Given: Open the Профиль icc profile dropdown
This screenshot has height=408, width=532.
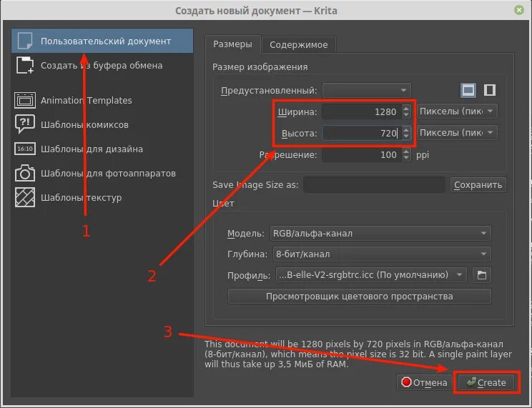Looking at the screenshot, I should coord(371,274).
